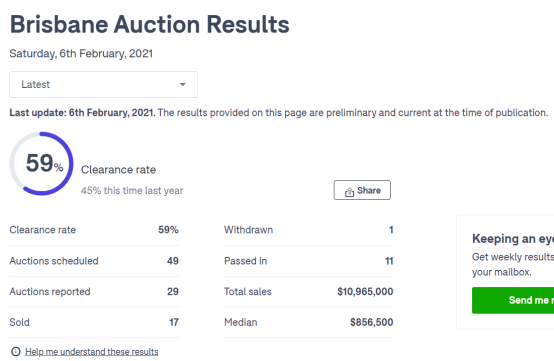Click the Brisbane Auction Results heading
Image resolution: width=554 pixels, height=361 pixels.
point(149,24)
